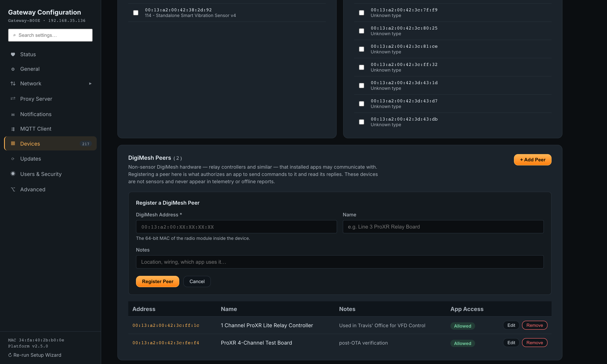The image size is (607, 364).
Task: Click the Advanced option-key icon
Action: [13, 189]
